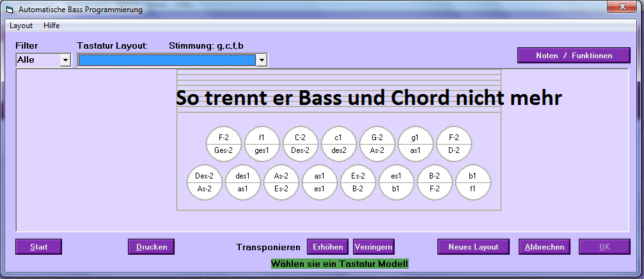Select the des1 / as1 key circle

(x=243, y=182)
